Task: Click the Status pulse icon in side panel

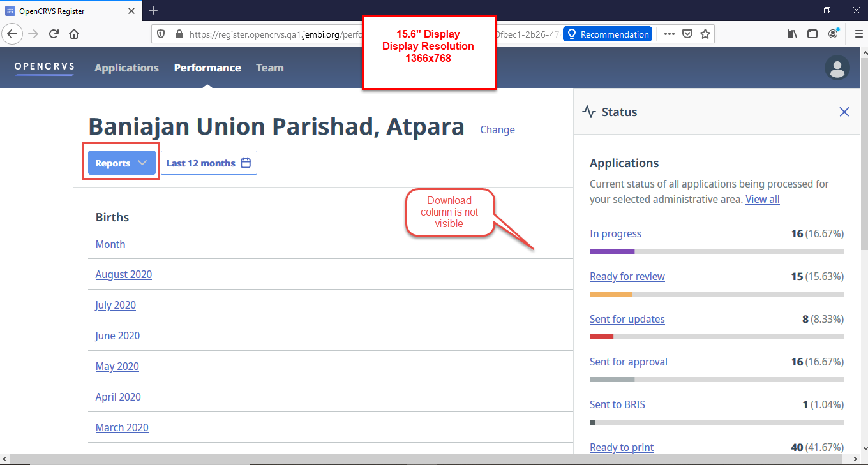Action: click(588, 112)
